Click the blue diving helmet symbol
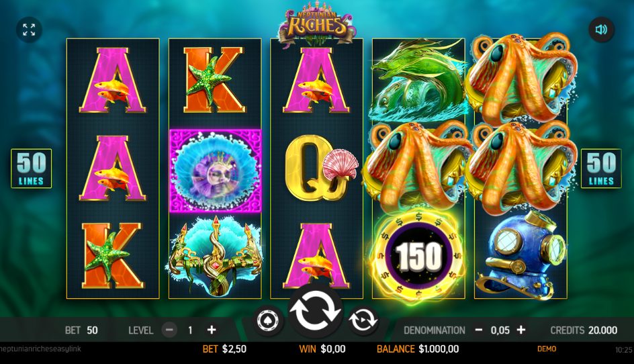This screenshot has width=634, height=364. click(x=520, y=255)
